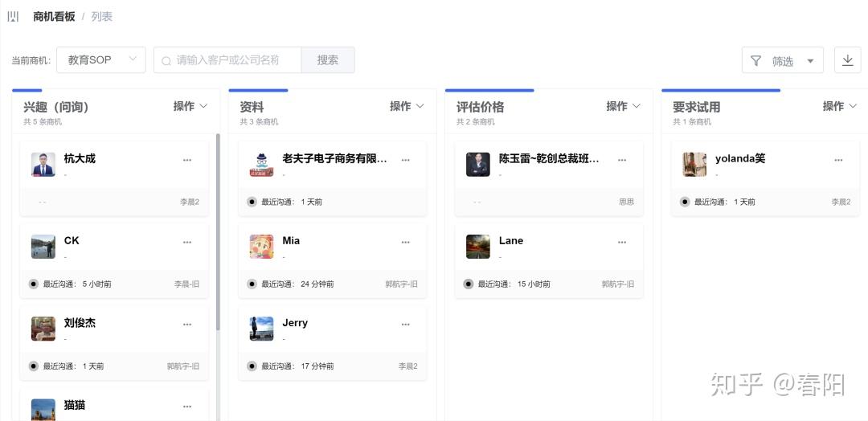The image size is (868, 421).
Task: Open the CK opportunity card name
Action: [72, 241]
